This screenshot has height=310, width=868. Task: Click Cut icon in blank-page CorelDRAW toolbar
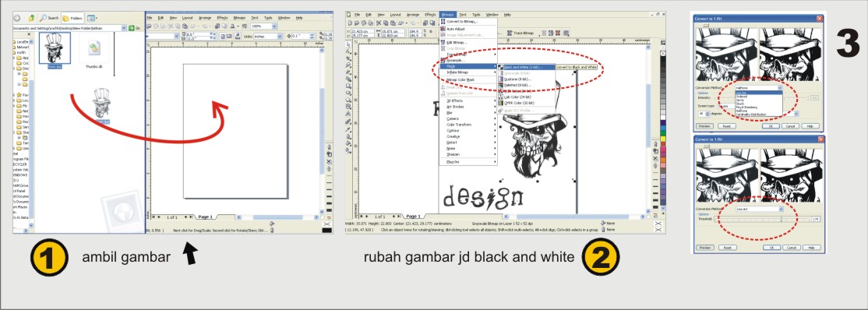[171, 26]
